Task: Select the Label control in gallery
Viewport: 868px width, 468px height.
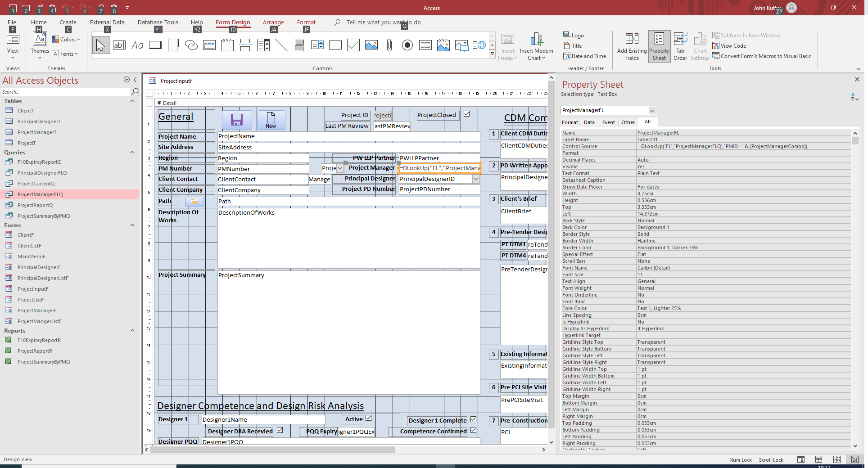Action: (x=137, y=45)
